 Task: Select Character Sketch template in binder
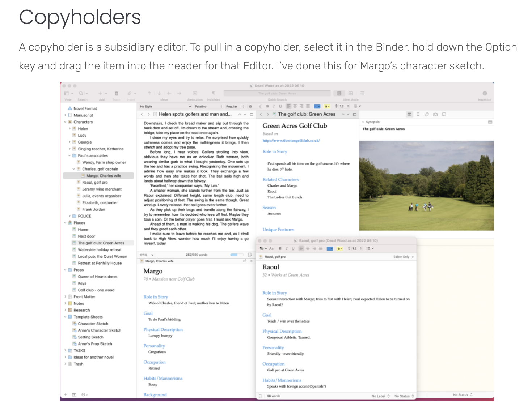point(93,324)
